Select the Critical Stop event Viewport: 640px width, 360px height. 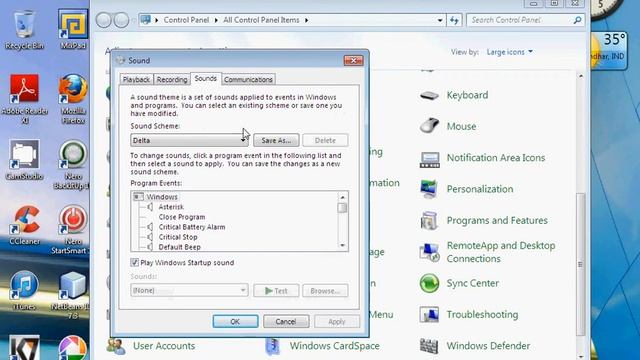178,237
